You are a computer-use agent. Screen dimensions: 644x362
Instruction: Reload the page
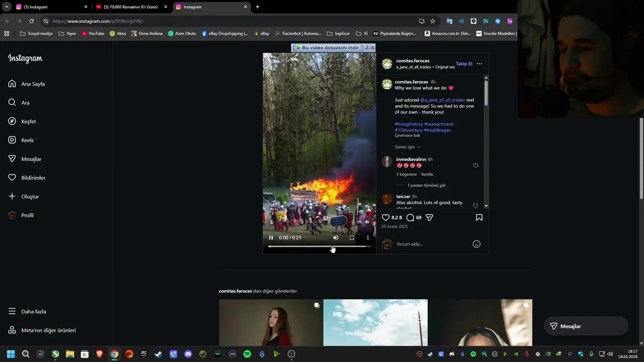click(31, 21)
